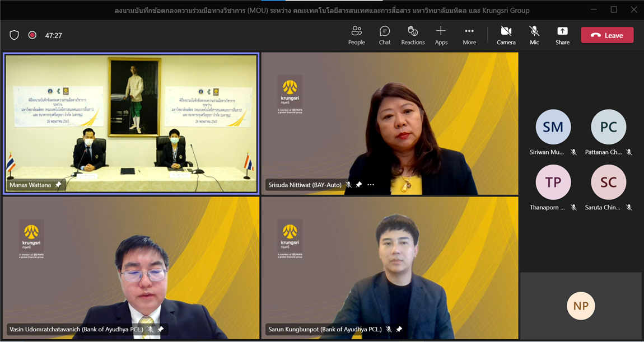This screenshot has height=342, width=644.
Task: Click Saruta SC participant avatar
Action: [608, 182]
